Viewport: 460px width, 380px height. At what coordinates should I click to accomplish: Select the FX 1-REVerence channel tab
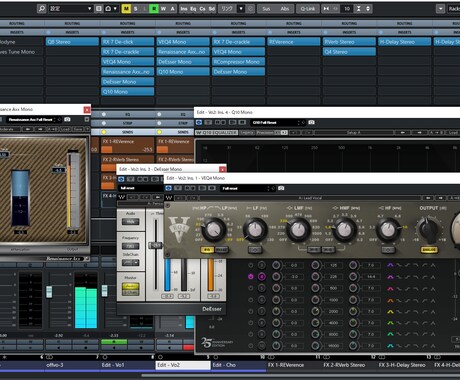(x=294, y=365)
